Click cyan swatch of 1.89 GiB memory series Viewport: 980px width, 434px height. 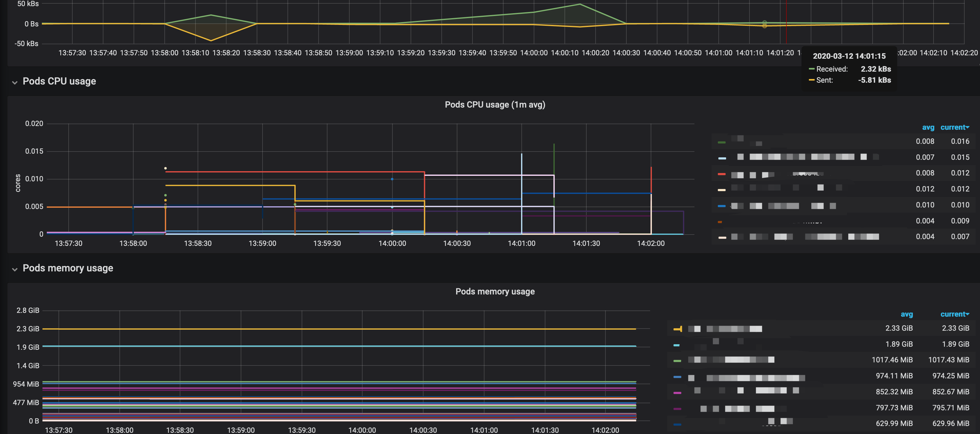pos(677,345)
